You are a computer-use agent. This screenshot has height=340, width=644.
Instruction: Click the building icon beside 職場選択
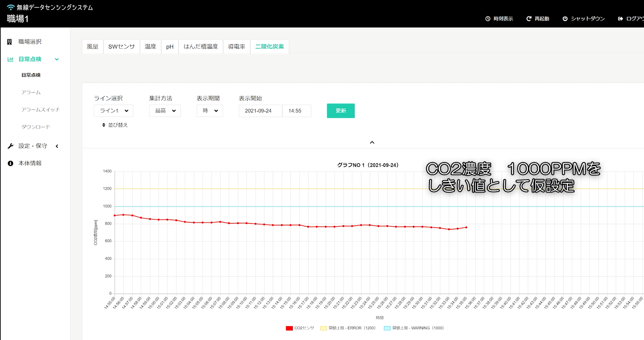9,42
